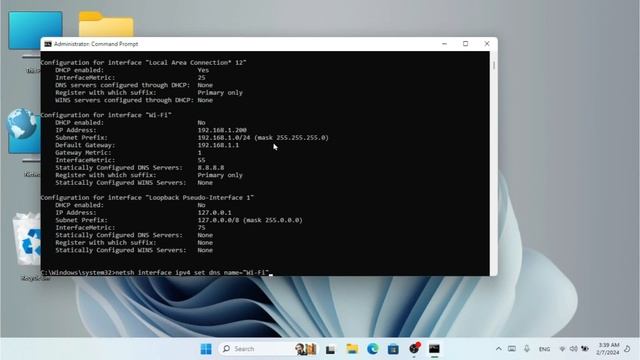
Task: Click the Command Prompt vertical scrollbar thumb
Action: coord(494,65)
